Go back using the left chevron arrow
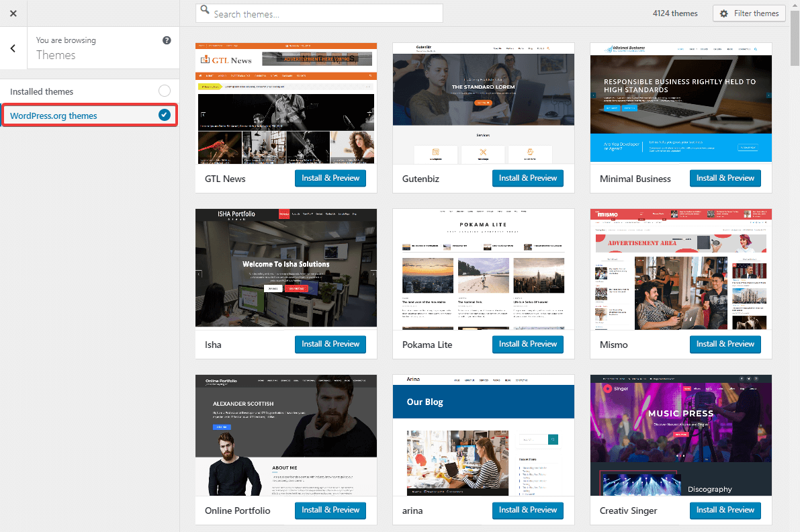The height and width of the screenshot is (532, 800). (x=13, y=48)
